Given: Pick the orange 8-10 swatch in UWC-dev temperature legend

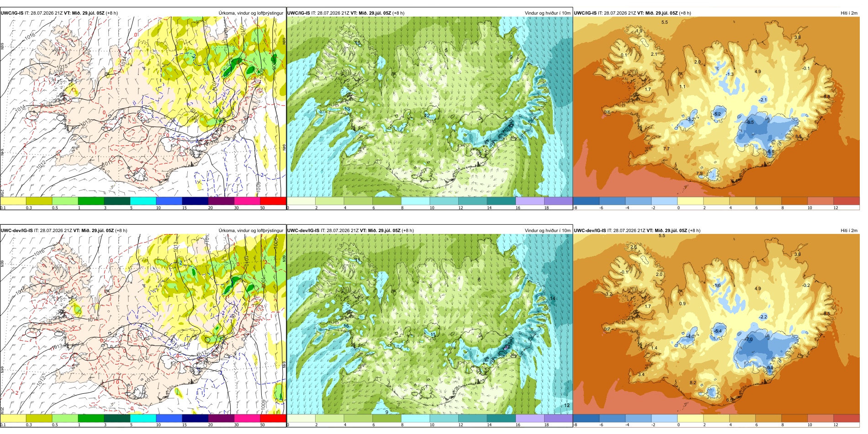Looking at the screenshot, I should coord(794,418).
